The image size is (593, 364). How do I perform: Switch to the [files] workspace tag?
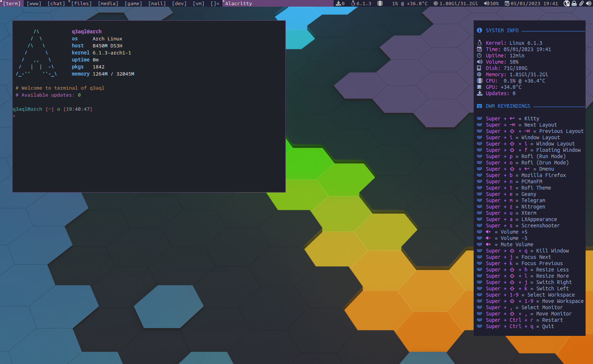[x=82, y=3]
